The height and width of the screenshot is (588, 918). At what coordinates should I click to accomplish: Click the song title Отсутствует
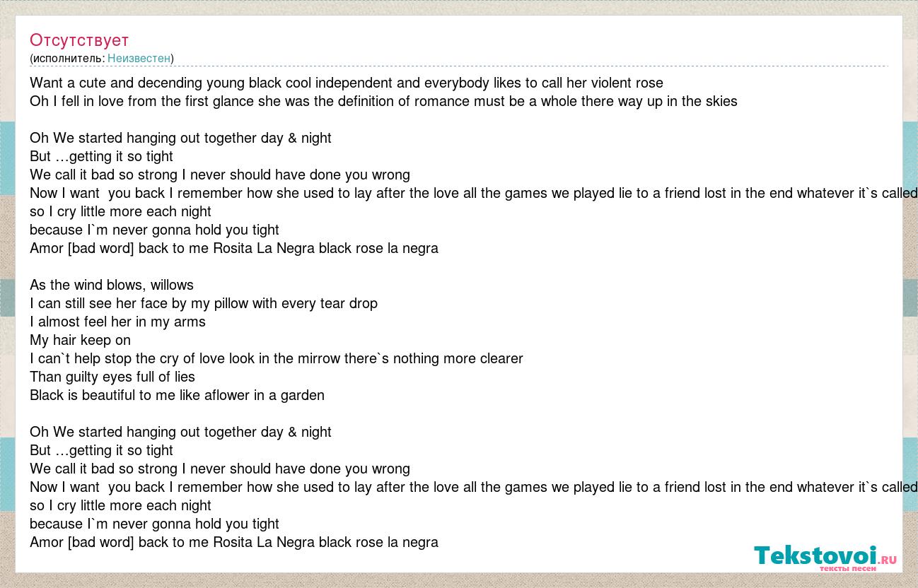pyautogui.click(x=79, y=40)
